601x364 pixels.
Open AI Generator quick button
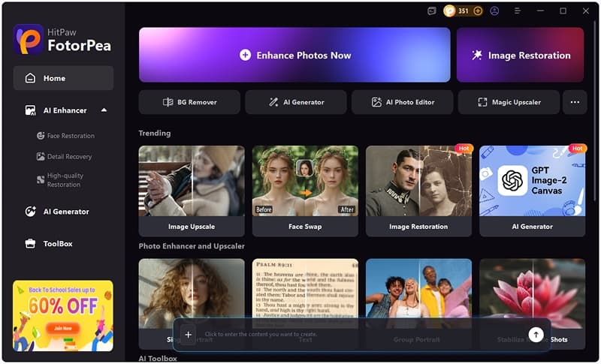coord(296,102)
